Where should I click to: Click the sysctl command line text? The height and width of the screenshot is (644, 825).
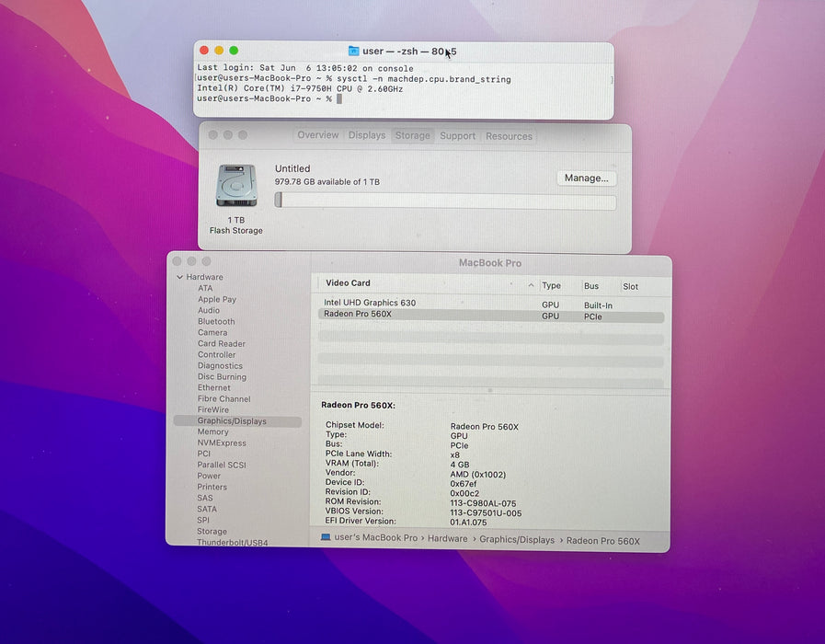point(424,79)
